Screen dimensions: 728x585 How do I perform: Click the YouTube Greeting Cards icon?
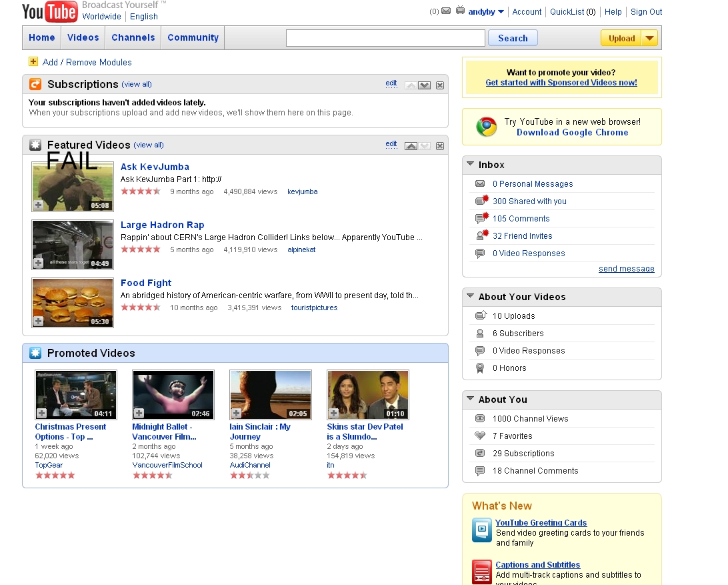click(x=482, y=530)
